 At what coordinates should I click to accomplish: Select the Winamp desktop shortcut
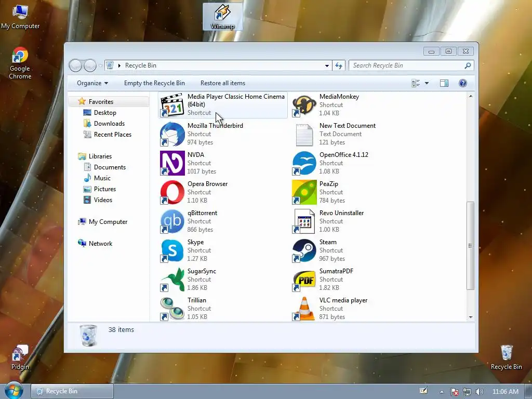pos(222,17)
